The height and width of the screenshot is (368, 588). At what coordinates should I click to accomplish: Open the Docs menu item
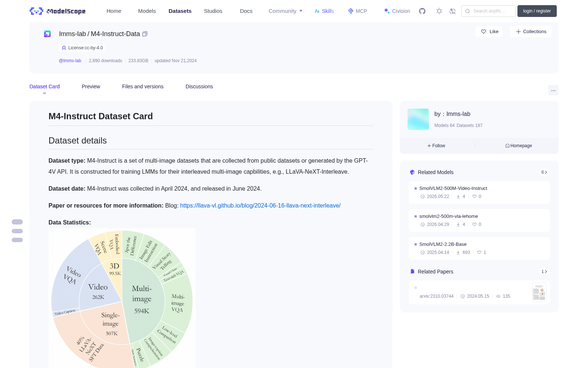coord(246,11)
